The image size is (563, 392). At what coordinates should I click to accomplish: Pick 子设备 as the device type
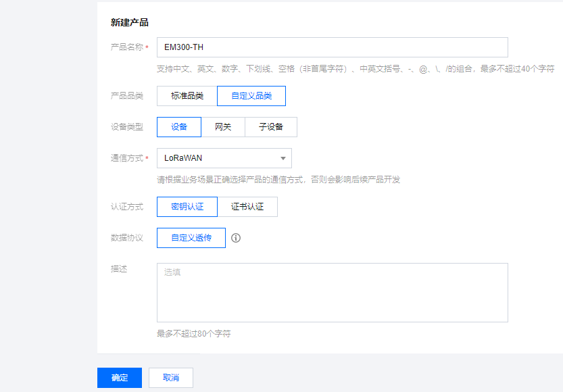pos(270,127)
